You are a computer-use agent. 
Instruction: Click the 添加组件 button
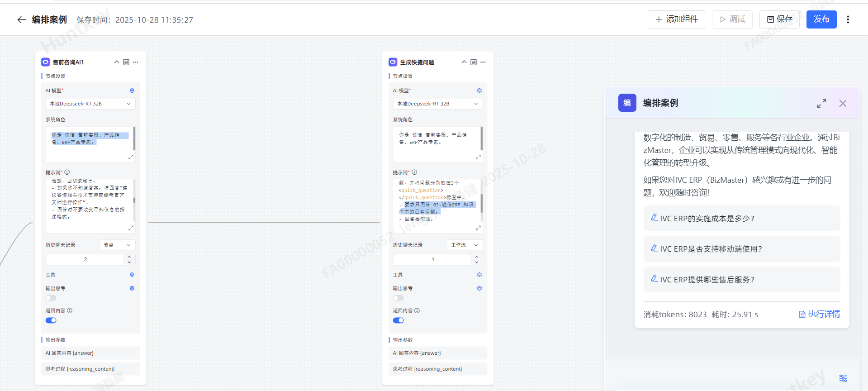pyautogui.click(x=676, y=19)
